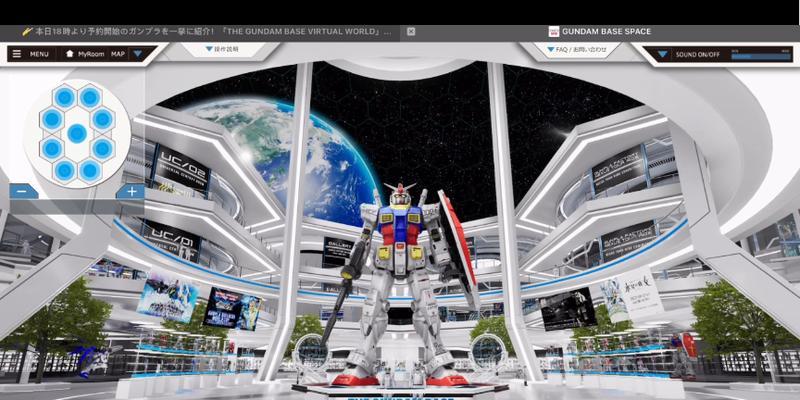This screenshot has height=400, width=800.
Task: Click the GALLERY sign behind the Gundam
Action: pos(338,252)
